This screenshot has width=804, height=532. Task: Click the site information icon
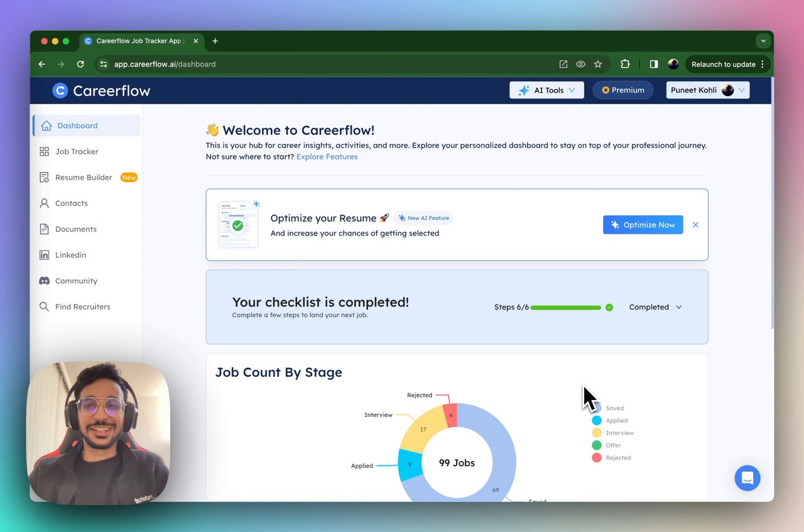coord(104,64)
